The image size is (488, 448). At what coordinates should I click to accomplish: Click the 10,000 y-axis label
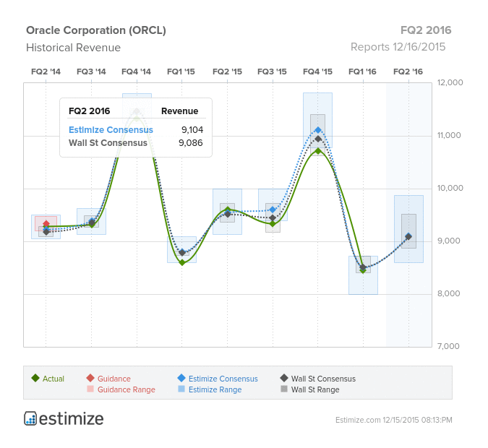450,188
